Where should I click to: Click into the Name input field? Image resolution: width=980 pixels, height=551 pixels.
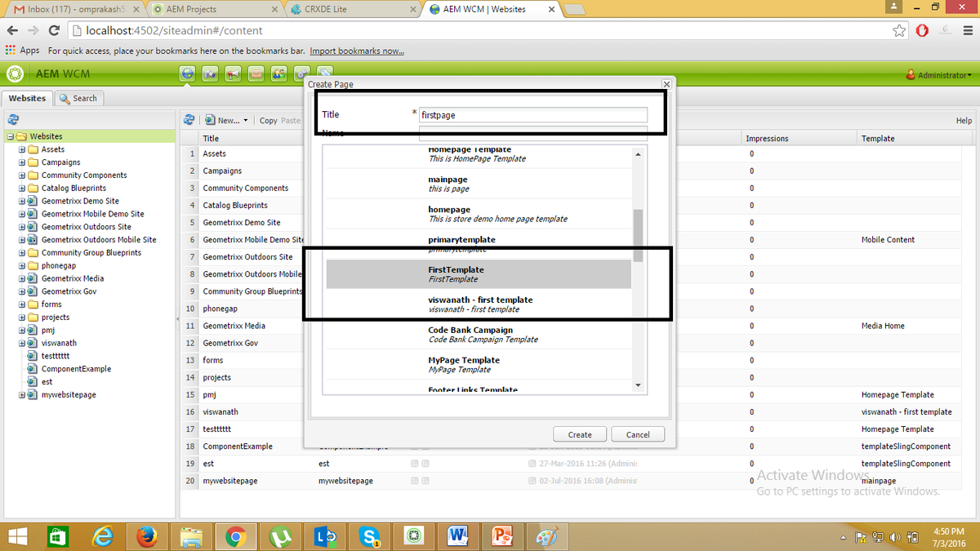pyautogui.click(x=533, y=134)
